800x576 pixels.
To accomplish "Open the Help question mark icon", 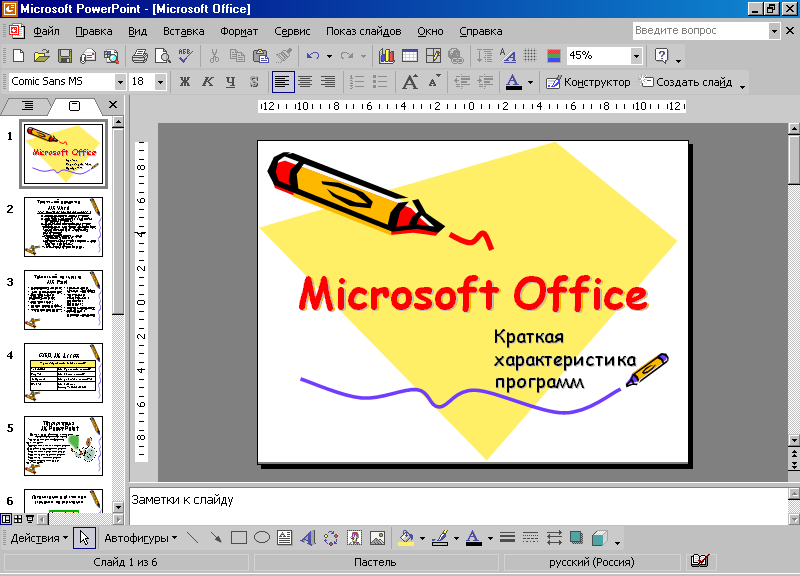I will click(x=661, y=56).
